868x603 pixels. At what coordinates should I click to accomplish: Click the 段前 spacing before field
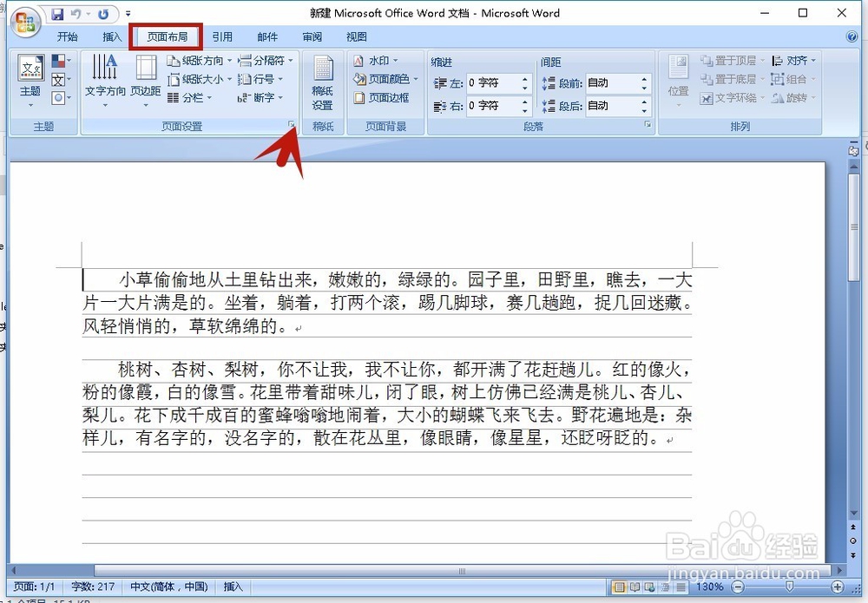612,83
